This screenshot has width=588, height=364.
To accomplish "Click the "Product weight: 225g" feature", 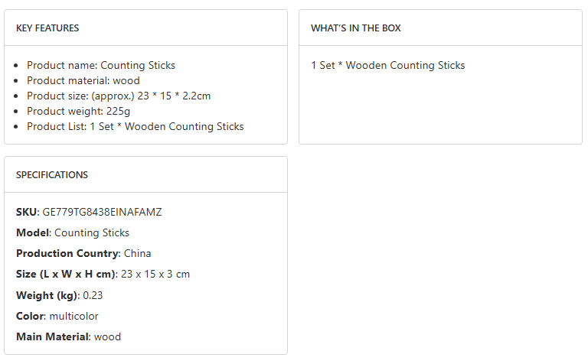I will (79, 112).
